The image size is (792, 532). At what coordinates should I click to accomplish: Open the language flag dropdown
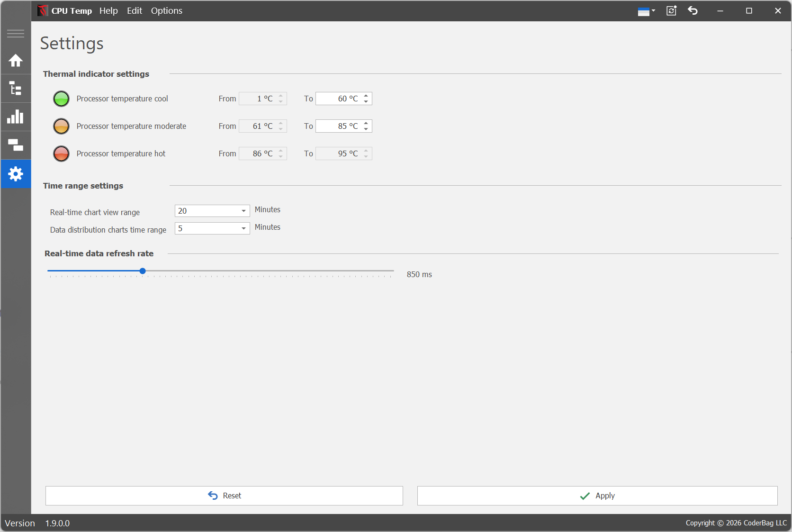coord(646,11)
